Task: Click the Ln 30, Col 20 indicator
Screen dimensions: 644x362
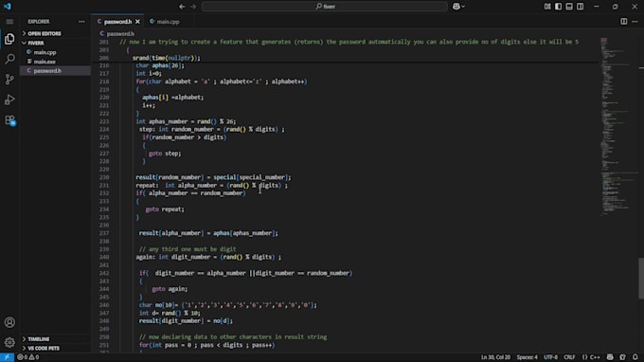Action: pos(495,357)
